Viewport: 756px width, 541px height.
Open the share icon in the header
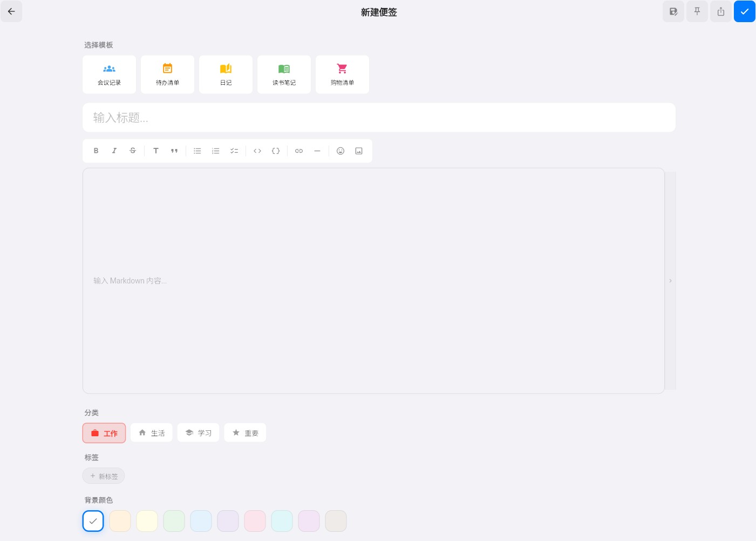click(721, 11)
